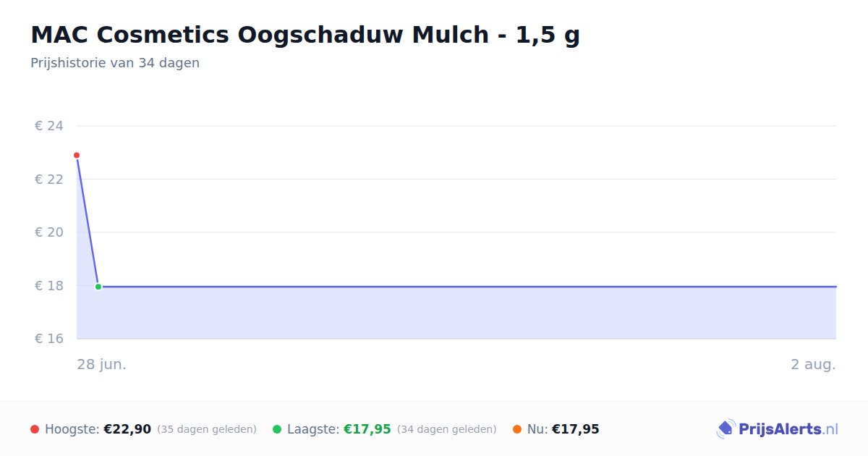Click the green dot beside Laagste

(x=277, y=429)
